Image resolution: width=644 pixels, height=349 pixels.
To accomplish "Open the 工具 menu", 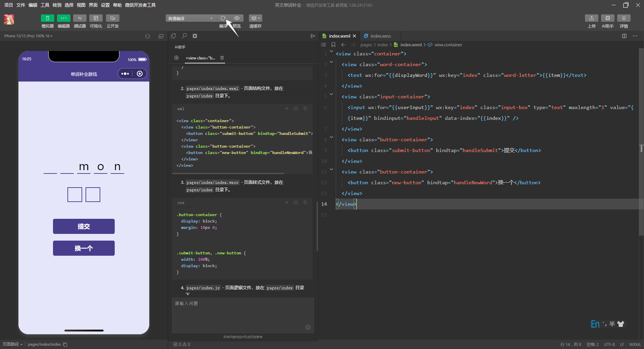I will [45, 5].
